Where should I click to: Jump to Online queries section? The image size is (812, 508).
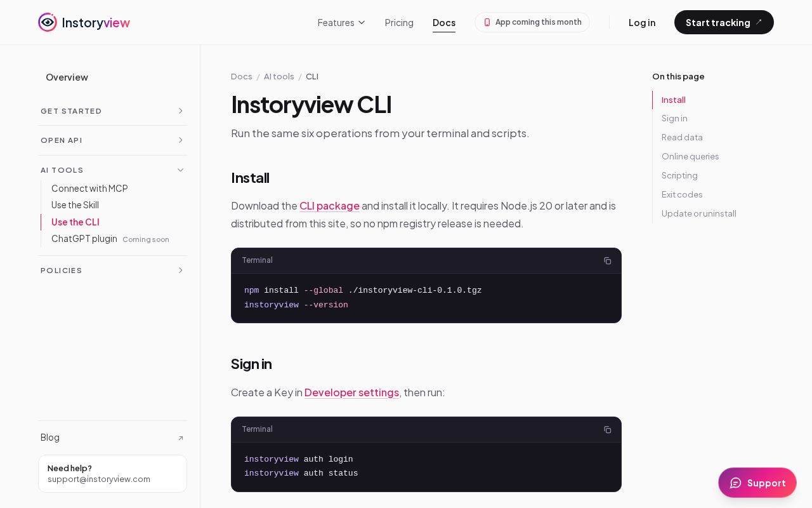click(x=690, y=156)
